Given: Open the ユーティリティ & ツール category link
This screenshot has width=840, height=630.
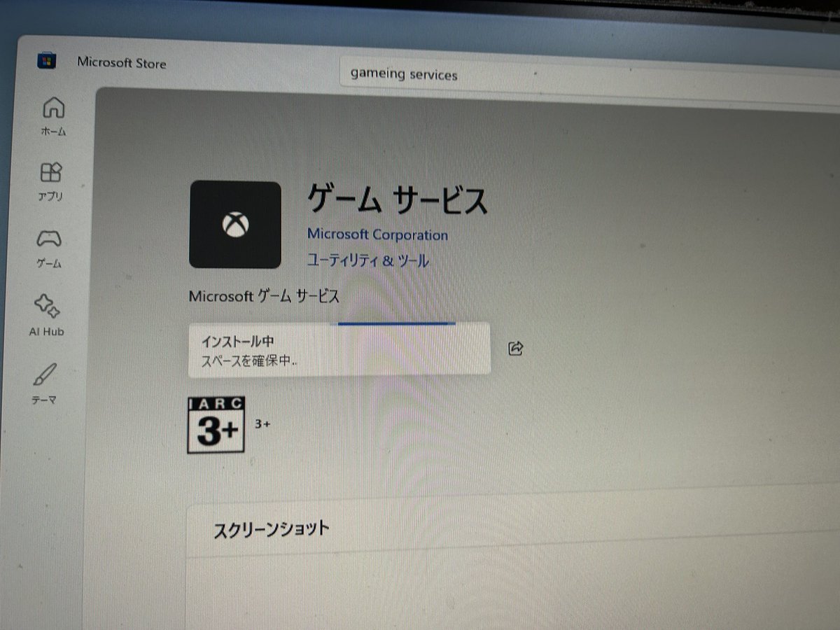Looking at the screenshot, I should tap(368, 260).
